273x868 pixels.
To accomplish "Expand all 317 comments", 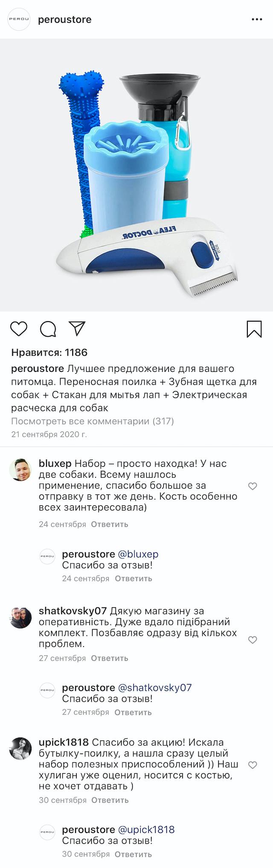I will point(93,421).
